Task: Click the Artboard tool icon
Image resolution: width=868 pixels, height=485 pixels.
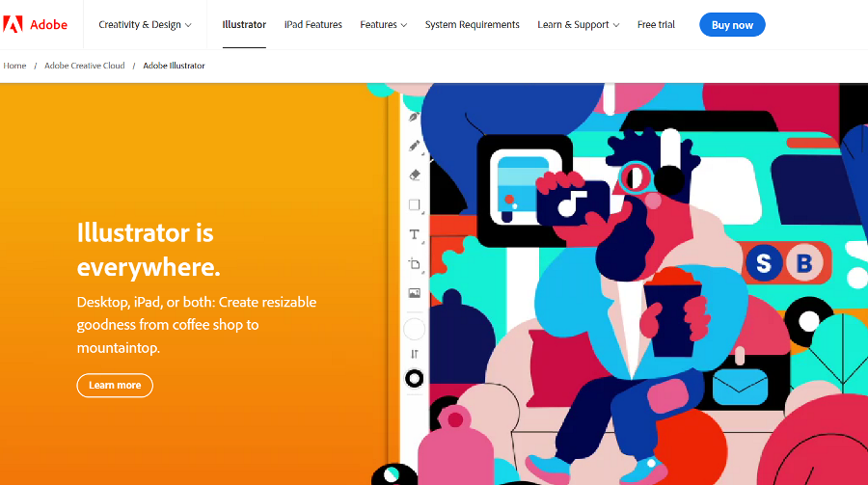Action: pyautogui.click(x=415, y=263)
